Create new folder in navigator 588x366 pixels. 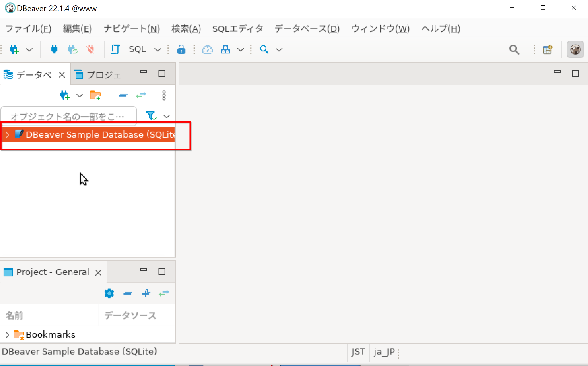95,95
